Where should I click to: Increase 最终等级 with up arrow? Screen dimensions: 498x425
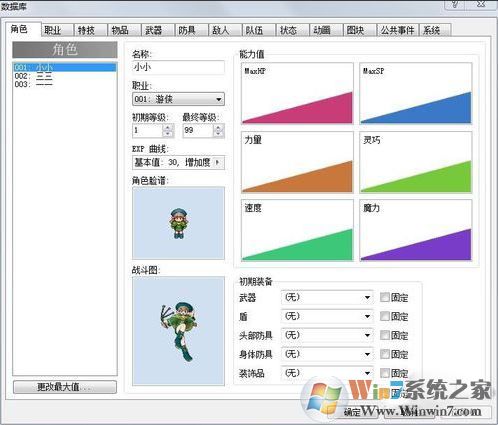219,127
